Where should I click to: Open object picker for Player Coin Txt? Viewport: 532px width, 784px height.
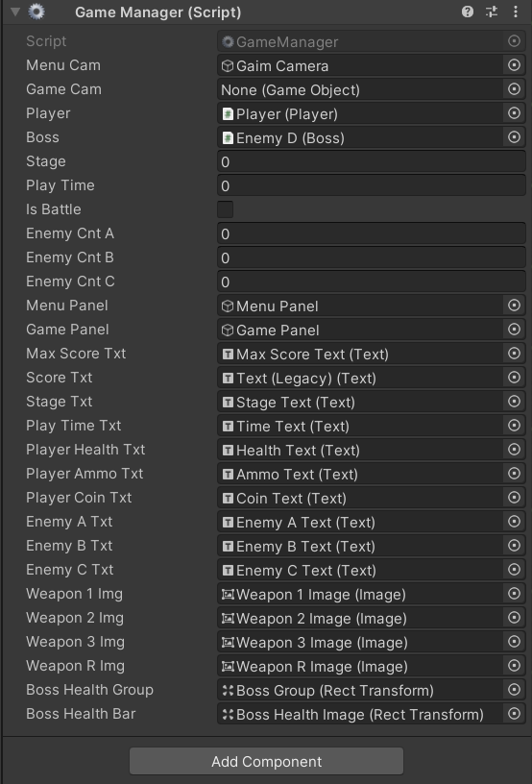514,498
